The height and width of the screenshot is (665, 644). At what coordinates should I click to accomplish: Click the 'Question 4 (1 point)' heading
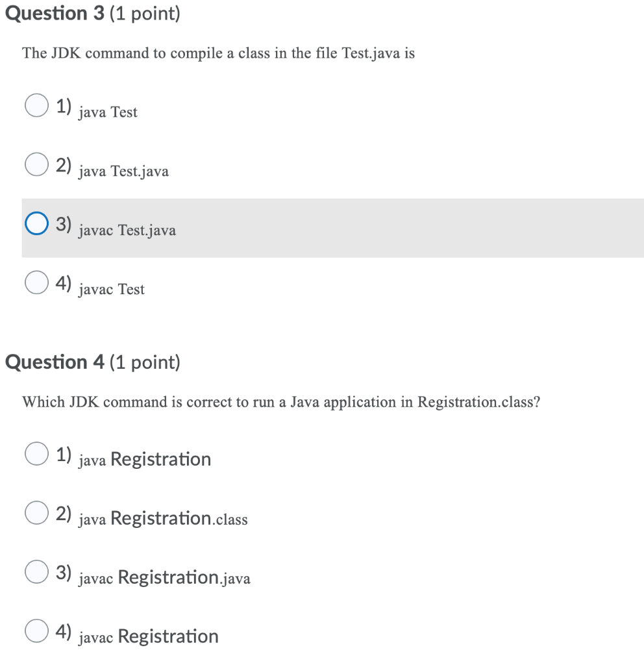(x=93, y=362)
